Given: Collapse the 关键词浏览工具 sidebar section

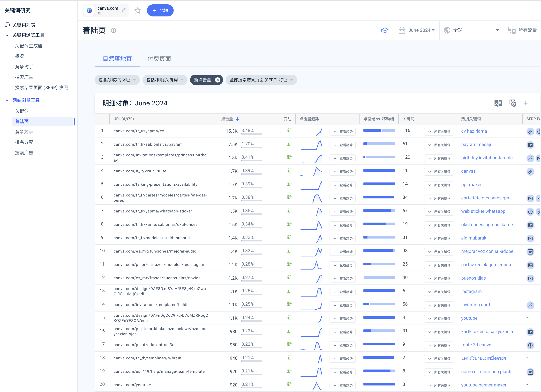Looking at the screenshot, I should coord(7,35).
